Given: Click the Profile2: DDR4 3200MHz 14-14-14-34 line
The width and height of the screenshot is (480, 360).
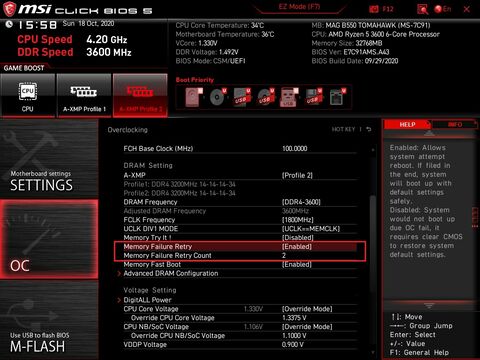Looking at the screenshot, I should 180,193.
